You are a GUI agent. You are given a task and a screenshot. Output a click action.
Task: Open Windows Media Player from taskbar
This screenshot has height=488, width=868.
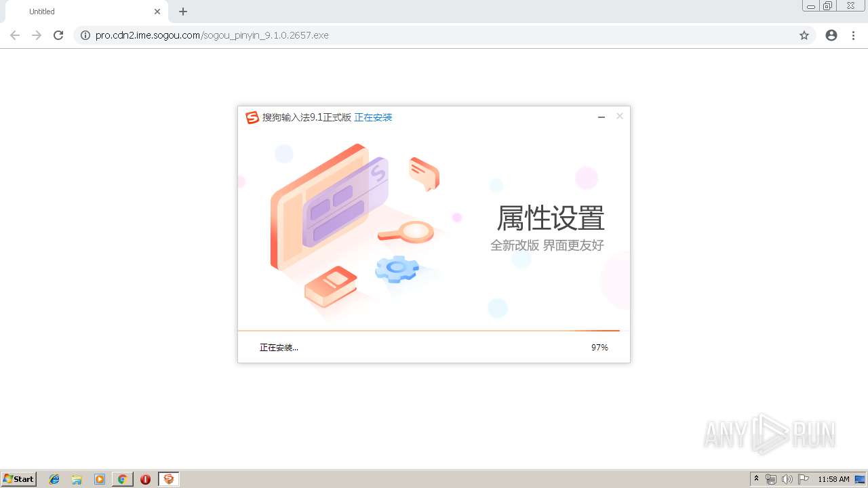[x=100, y=479]
